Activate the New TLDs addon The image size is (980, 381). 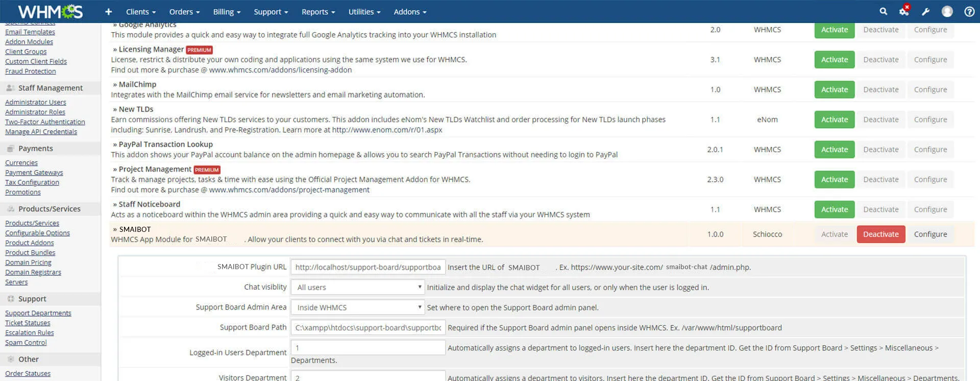(834, 120)
